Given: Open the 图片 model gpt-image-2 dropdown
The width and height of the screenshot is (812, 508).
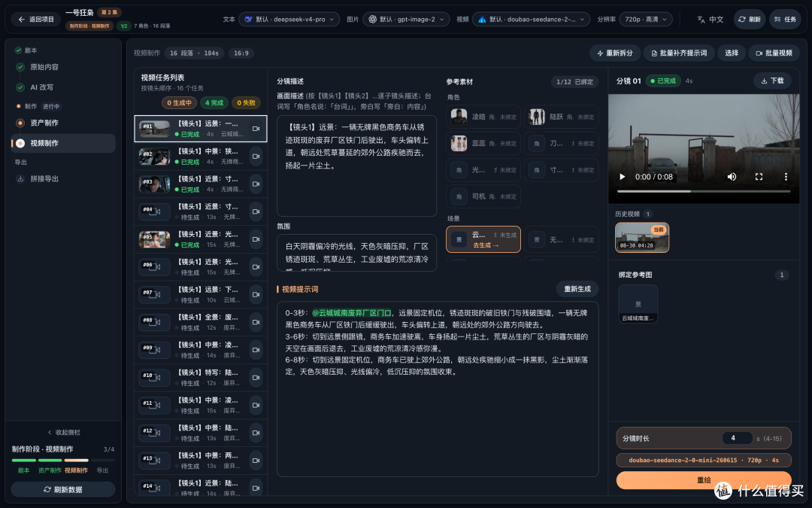Looking at the screenshot, I should 407,19.
